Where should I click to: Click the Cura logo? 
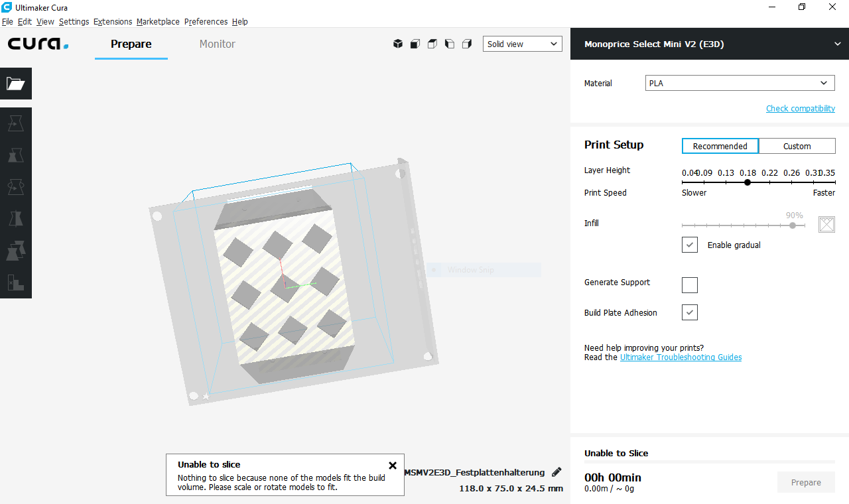click(38, 44)
